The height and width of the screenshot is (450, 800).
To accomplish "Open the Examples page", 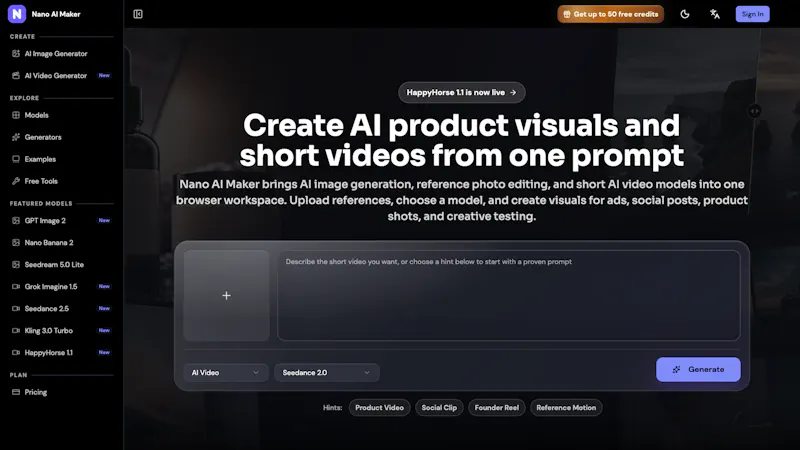I will (61, 159).
